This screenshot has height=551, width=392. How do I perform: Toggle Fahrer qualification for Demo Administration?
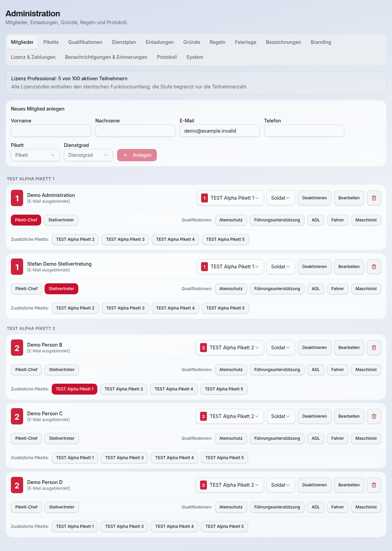[x=338, y=220]
